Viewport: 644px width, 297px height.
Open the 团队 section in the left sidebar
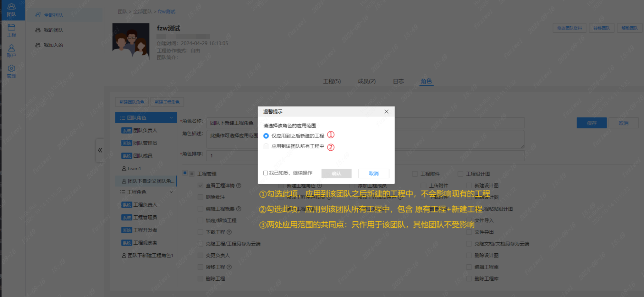click(x=11, y=10)
